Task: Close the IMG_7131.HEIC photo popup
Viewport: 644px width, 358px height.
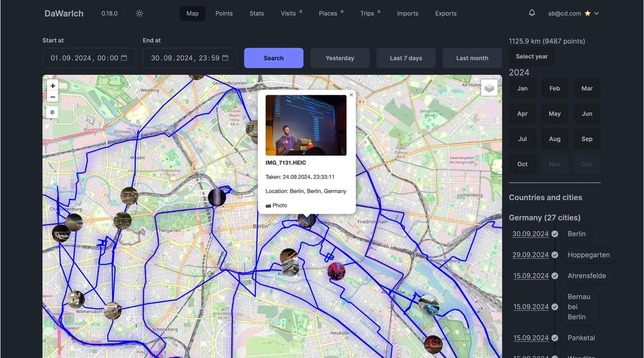Action: pos(351,95)
